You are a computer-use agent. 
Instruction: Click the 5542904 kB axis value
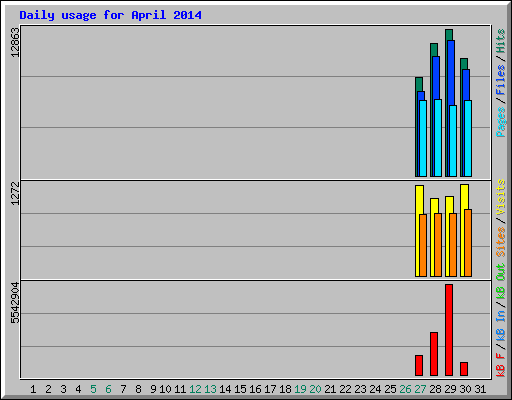point(15,303)
